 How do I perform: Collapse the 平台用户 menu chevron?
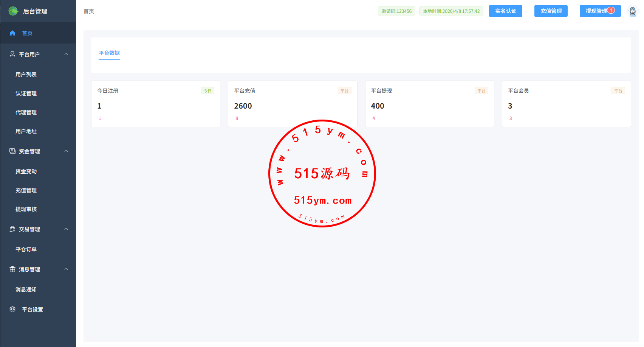click(66, 54)
